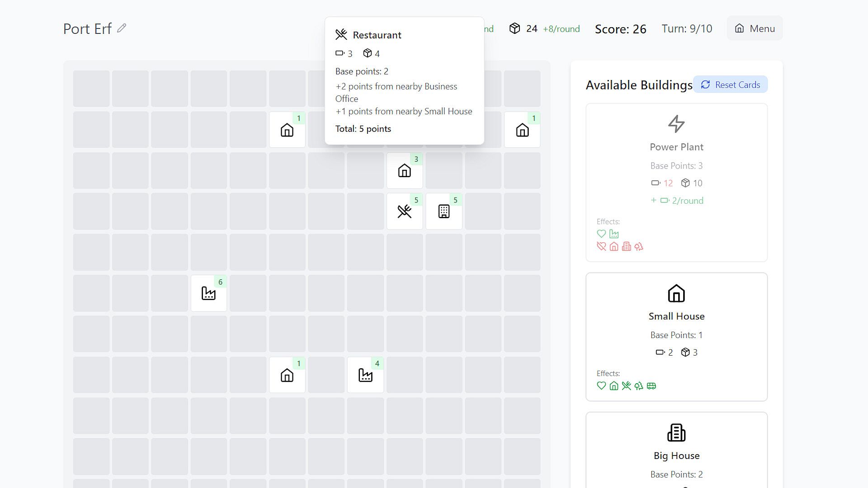
Task: Click the Turn 9/10 indicator
Action: pyautogui.click(x=687, y=28)
